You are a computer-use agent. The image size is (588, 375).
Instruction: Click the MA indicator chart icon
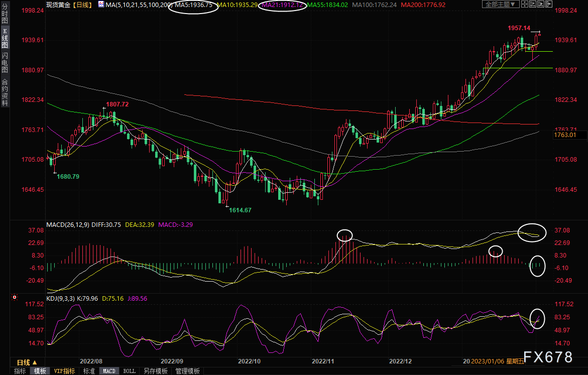click(101, 5)
